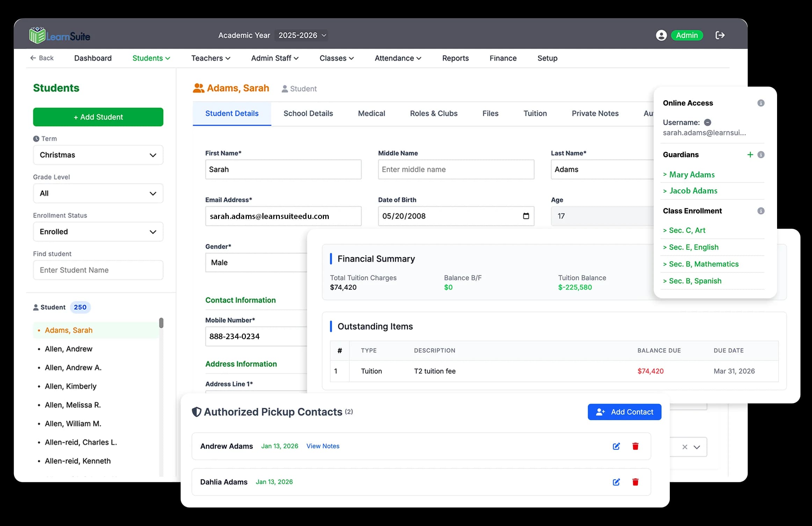Click the Add Contact button
Screen dimensions: 812x526
(x=624, y=412)
